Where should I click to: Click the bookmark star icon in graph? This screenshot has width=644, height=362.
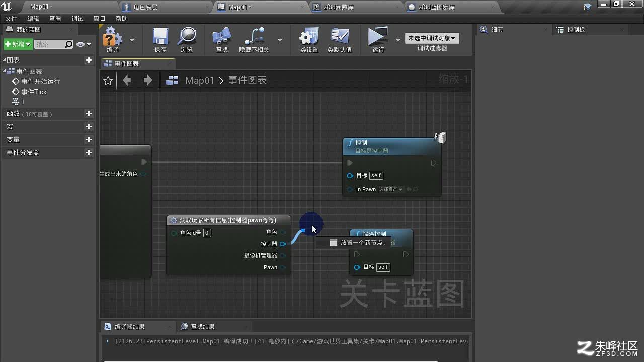point(108,81)
